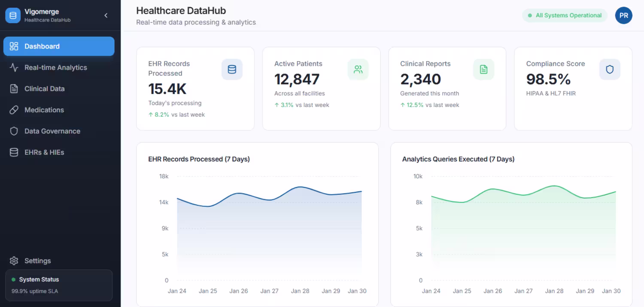This screenshot has height=307, width=644.
Task: Click the Data Governance shield icon
Action: click(14, 131)
